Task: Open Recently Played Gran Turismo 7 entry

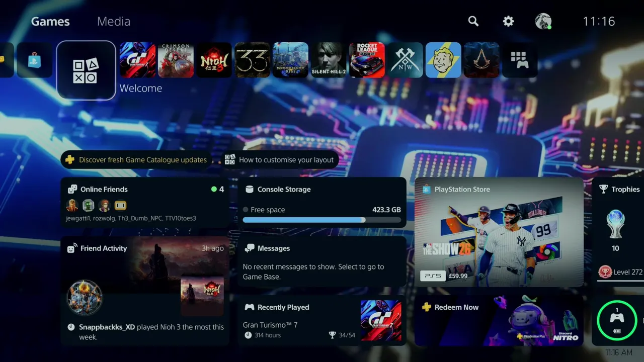Action: [322, 321]
